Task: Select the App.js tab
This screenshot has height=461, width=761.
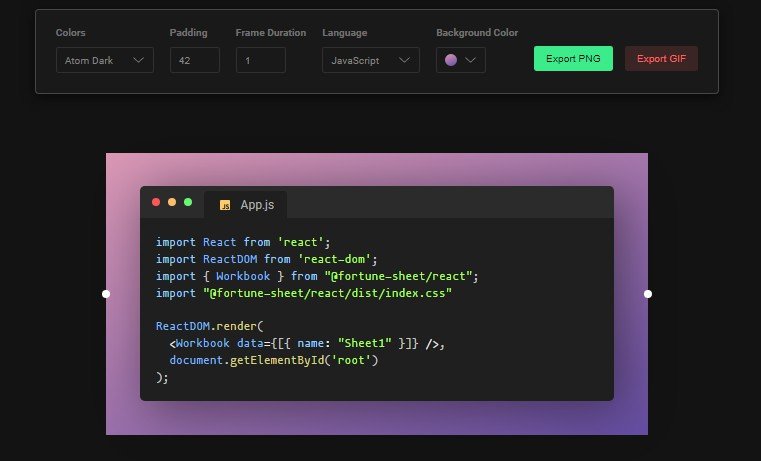Action: (x=246, y=205)
